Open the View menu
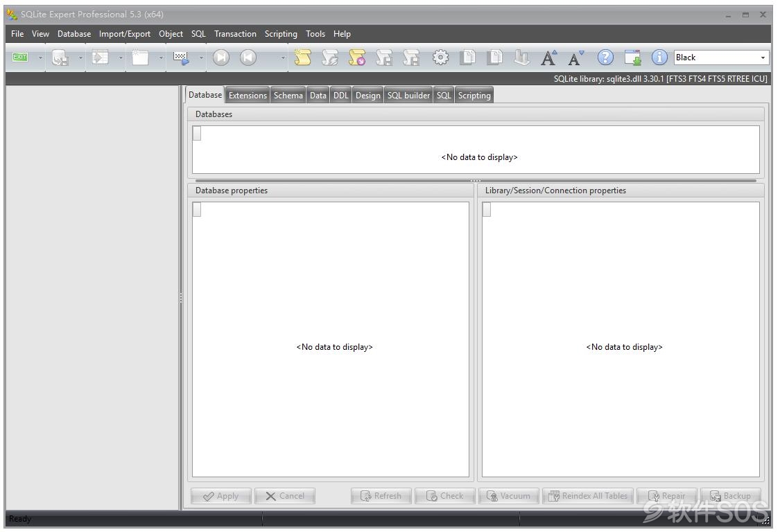This screenshot has width=780, height=532. (x=40, y=34)
